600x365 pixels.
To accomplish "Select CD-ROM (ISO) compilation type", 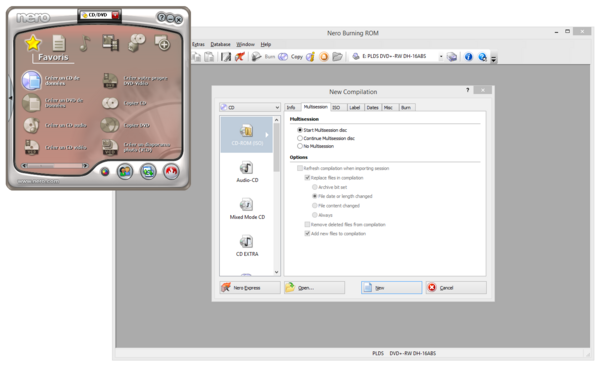I will click(x=247, y=135).
